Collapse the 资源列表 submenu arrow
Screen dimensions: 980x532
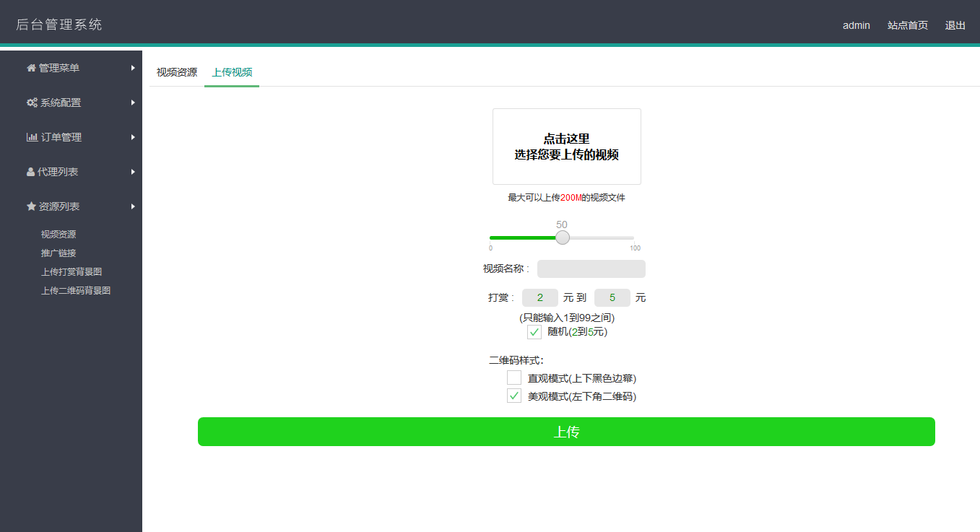pos(133,206)
